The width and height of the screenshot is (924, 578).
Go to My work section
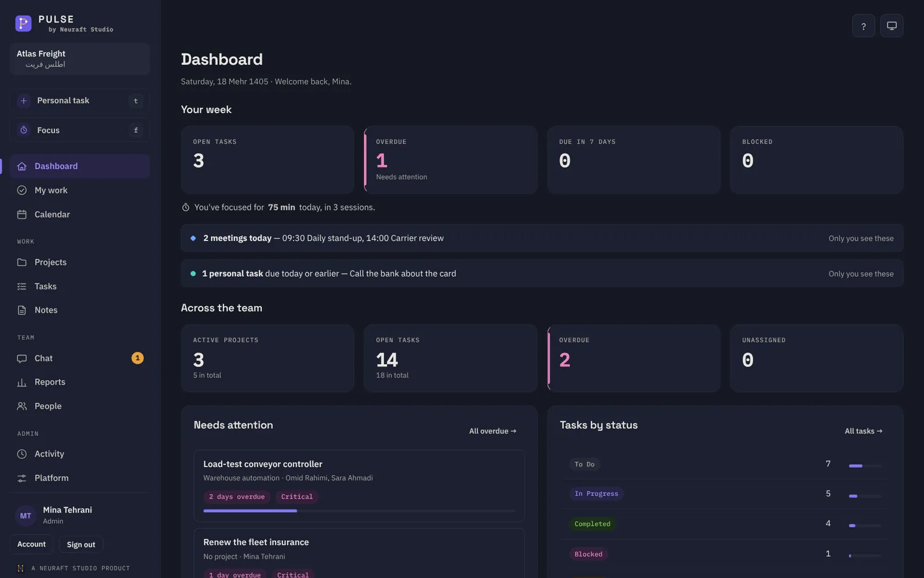click(80, 190)
